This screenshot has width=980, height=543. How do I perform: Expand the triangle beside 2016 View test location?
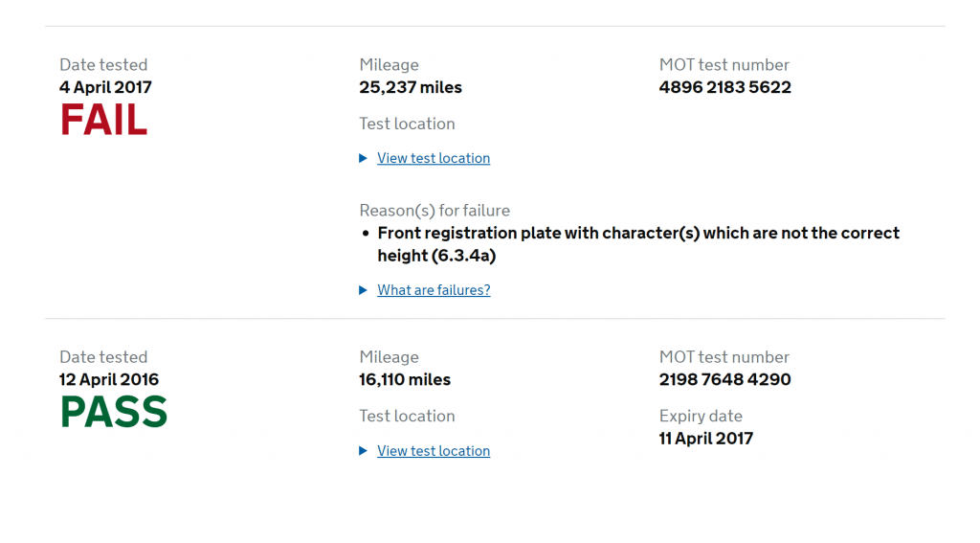coord(363,451)
